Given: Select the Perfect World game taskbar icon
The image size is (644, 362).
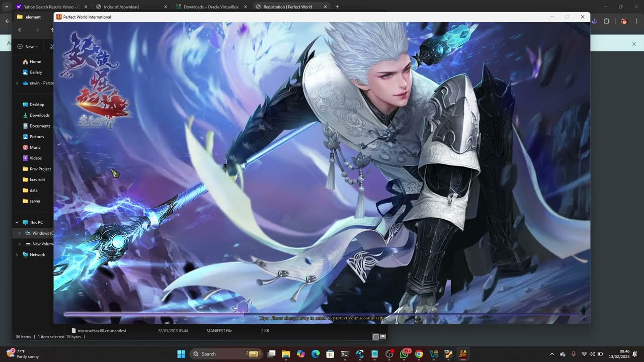Looking at the screenshot, I should pyautogui.click(x=463, y=354).
